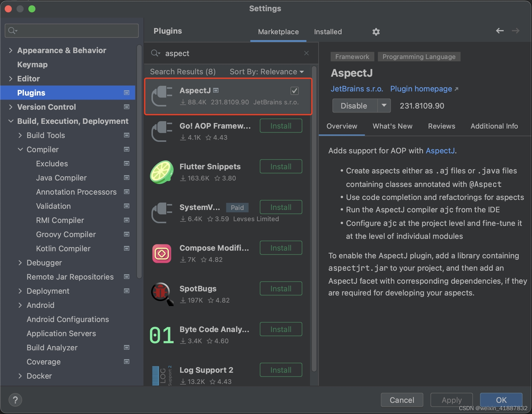
Task: Click the Byte Code Analyzer 01 icon
Action: coord(161,335)
